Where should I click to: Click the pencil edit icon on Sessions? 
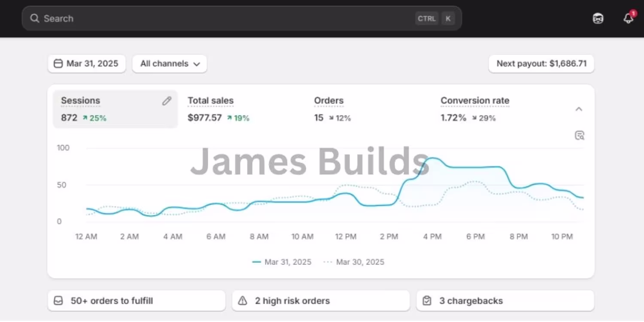click(x=167, y=101)
